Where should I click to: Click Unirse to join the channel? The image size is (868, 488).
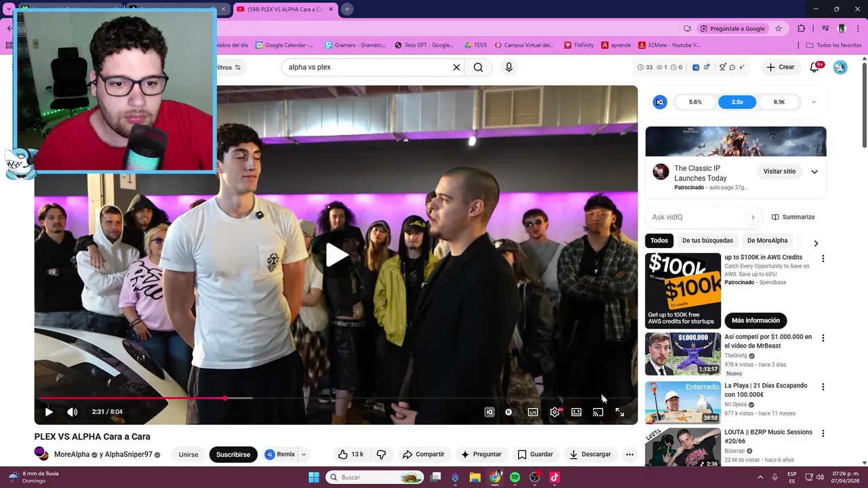tap(189, 454)
